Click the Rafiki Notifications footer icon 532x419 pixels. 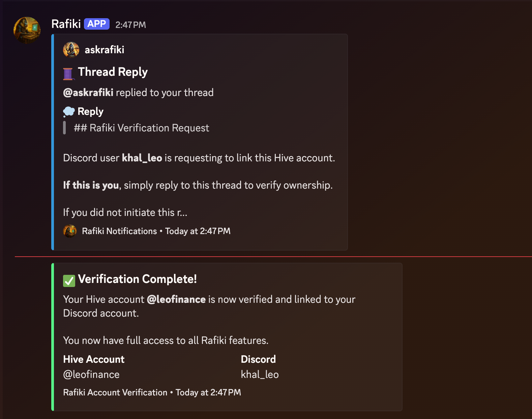click(x=70, y=231)
